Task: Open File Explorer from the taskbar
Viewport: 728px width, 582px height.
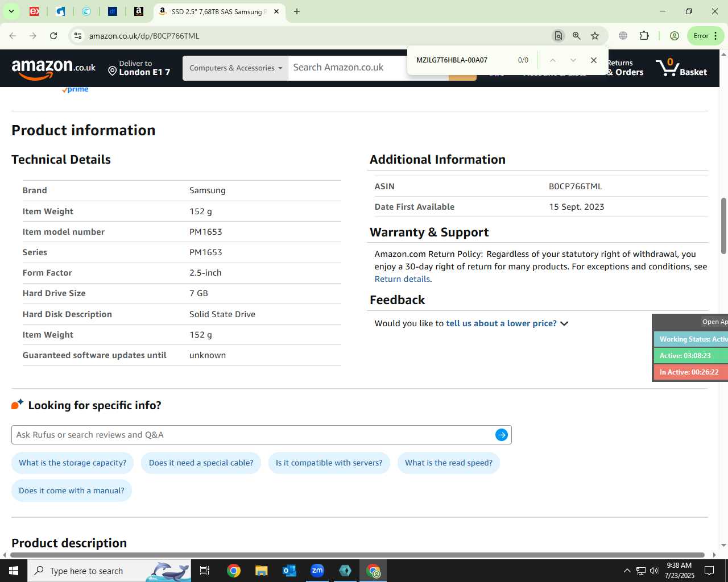Action: click(262, 571)
